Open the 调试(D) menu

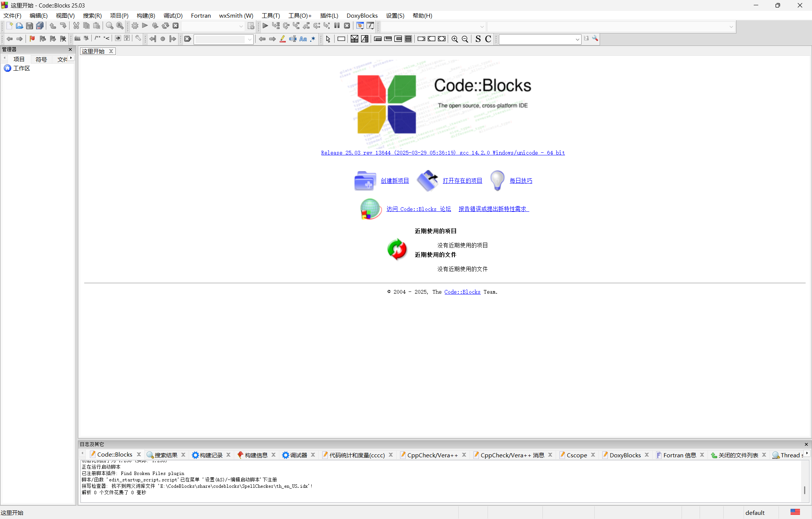click(173, 15)
